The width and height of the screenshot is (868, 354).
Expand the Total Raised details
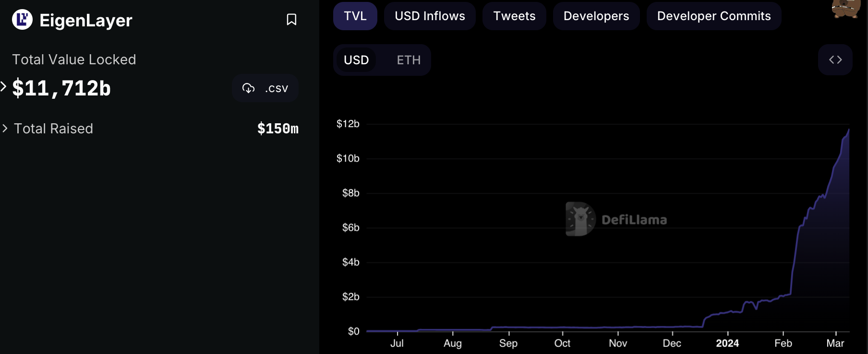pos(5,129)
